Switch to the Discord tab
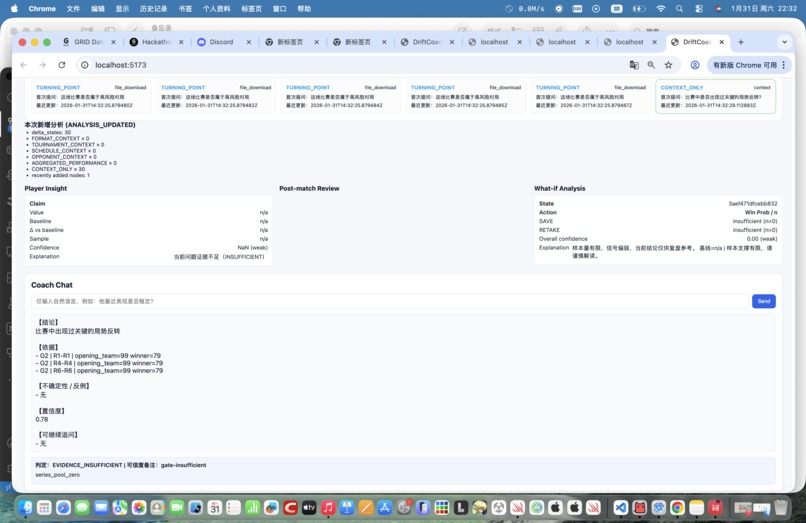The image size is (806, 523). tap(219, 42)
